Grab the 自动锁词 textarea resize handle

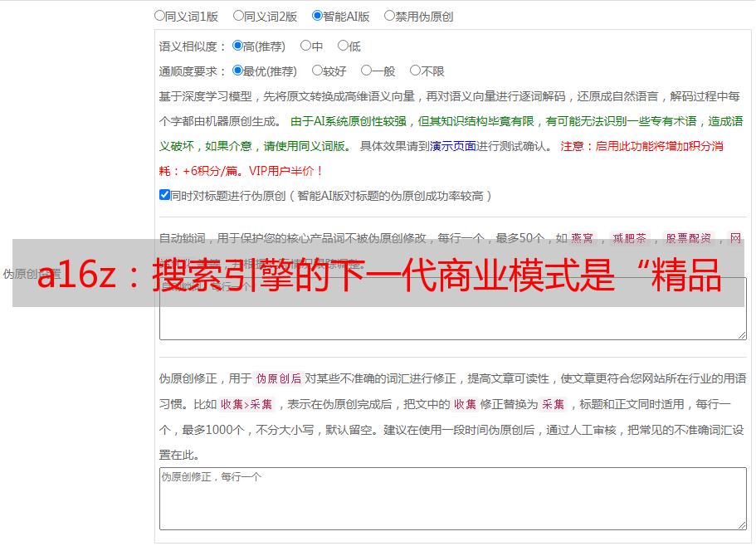pyautogui.click(x=741, y=334)
